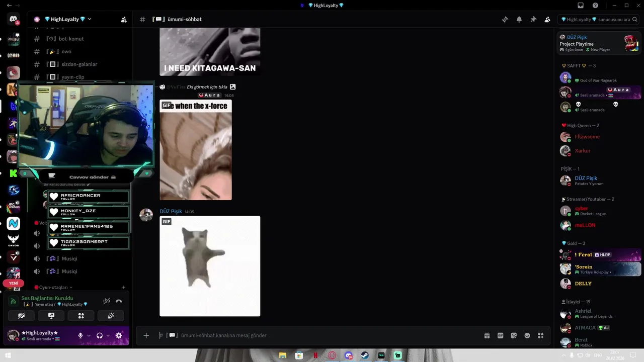644x362 pixels.
Task: Collapse the Oyun-otaqları channel category
Action: pos(53,288)
